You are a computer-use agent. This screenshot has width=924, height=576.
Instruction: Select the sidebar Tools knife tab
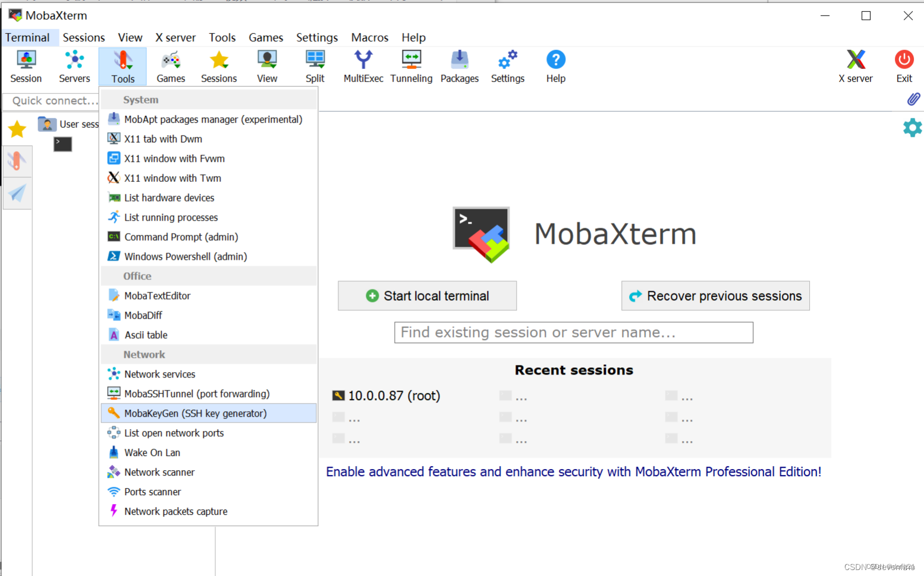[x=17, y=160]
